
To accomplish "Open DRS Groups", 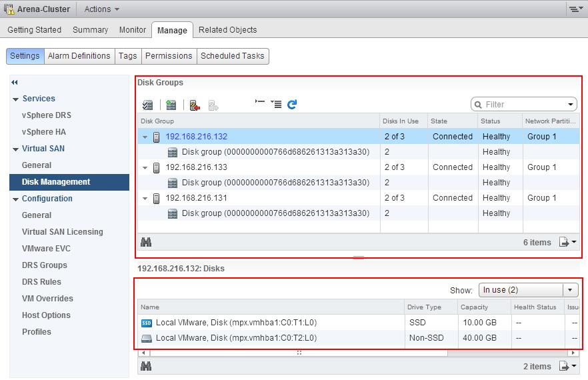I will [45, 265].
